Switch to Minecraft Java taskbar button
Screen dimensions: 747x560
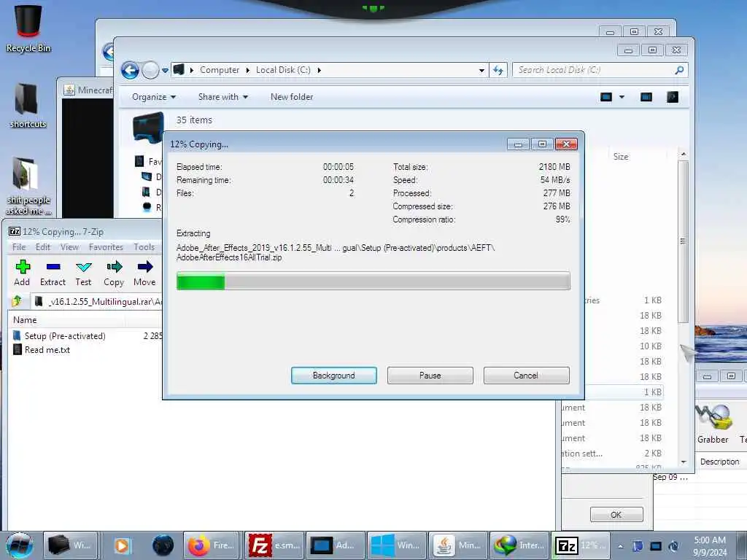click(x=457, y=545)
